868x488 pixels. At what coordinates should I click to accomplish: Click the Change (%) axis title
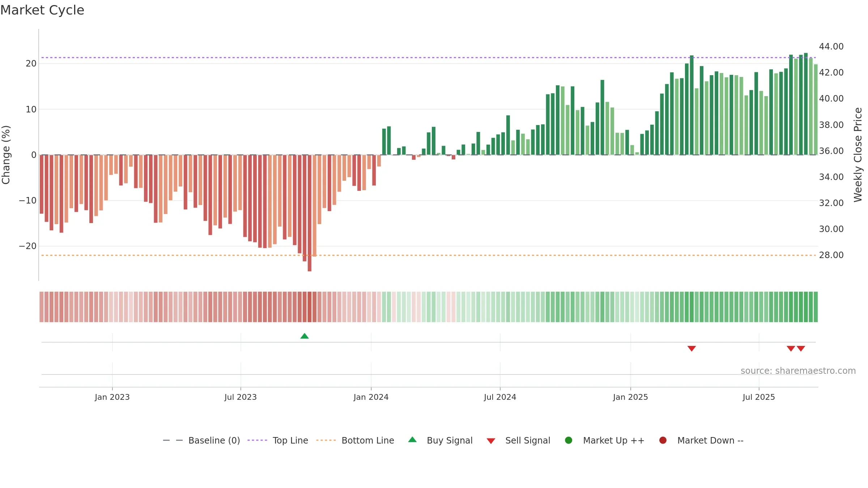(6, 155)
